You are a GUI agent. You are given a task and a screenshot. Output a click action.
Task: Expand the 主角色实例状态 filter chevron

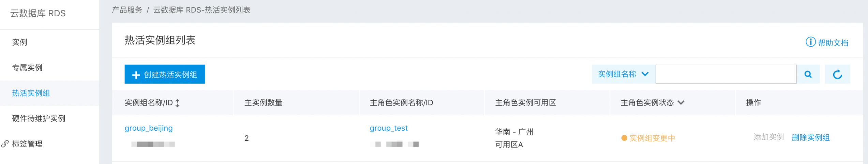681,102
